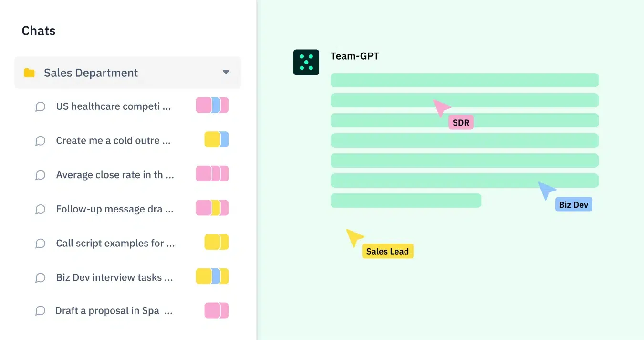Click the Chats panel heading
This screenshot has width=644, height=340.
pyautogui.click(x=38, y=31)
